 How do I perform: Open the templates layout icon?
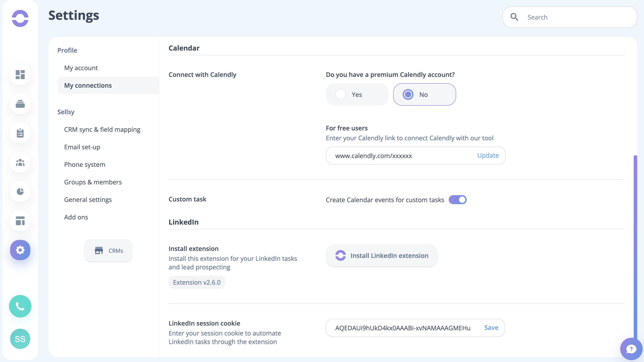[20, 221]
